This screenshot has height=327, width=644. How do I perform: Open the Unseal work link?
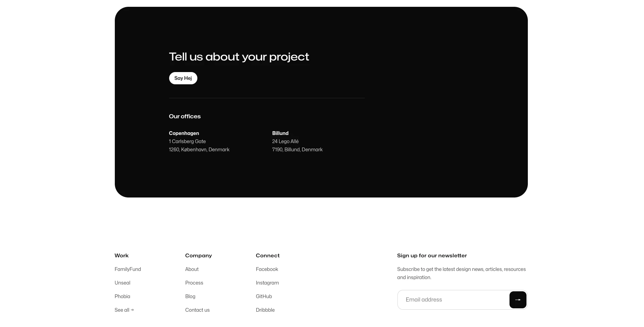[x=122, y=283]
